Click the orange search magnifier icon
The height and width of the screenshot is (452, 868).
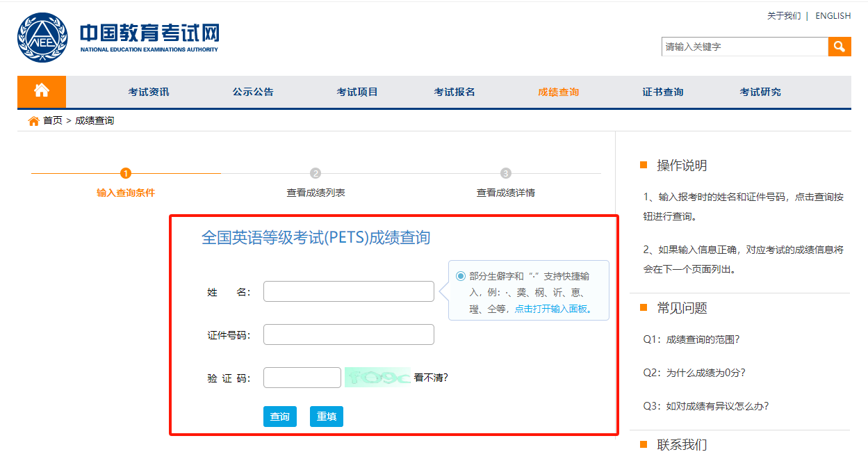(839, 47)
